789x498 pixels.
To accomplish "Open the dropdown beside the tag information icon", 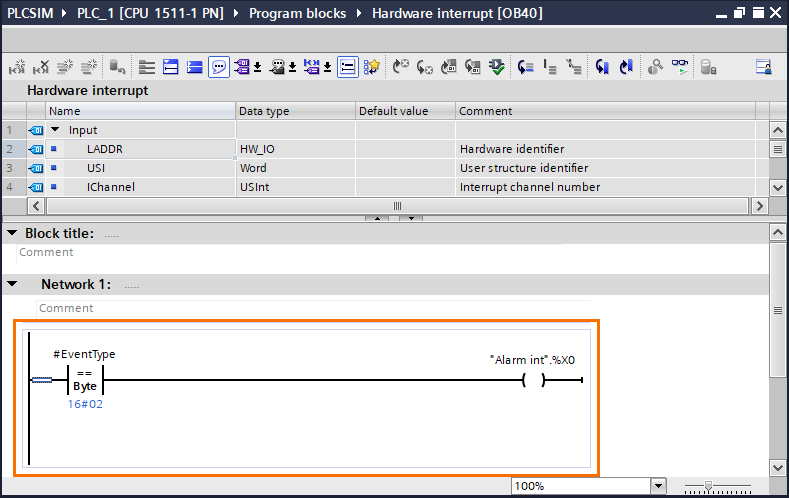I will pyautogui.click(x=292, y=67).
